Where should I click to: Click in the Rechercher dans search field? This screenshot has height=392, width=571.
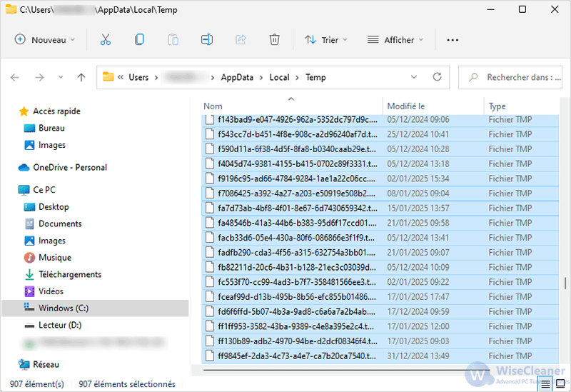[510, 77]
